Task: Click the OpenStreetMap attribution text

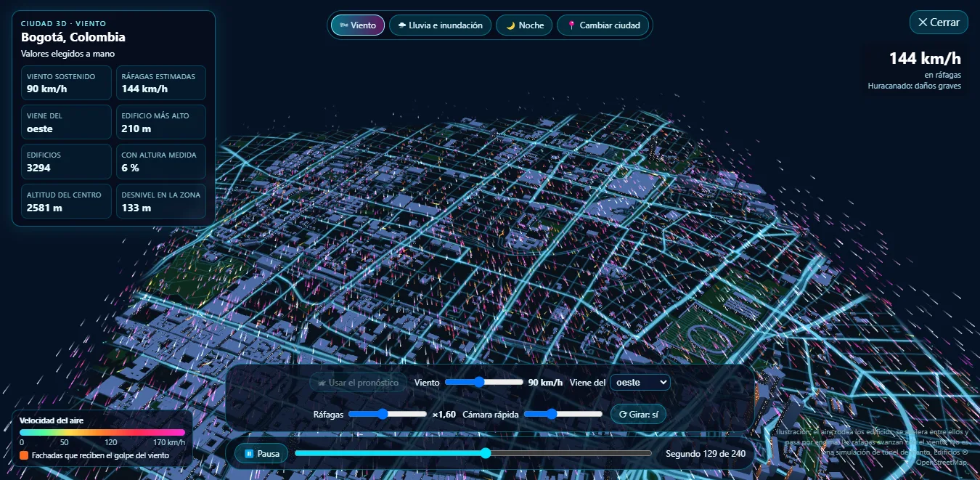Action: [942, 462]
